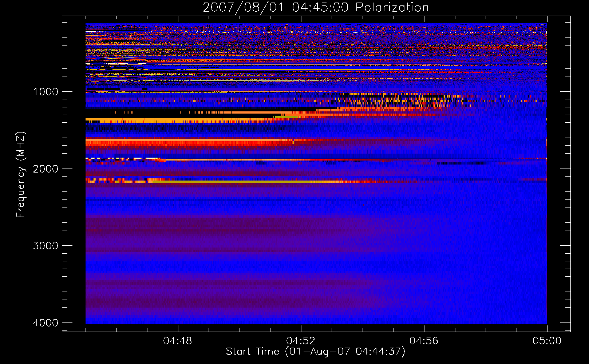The height and width of the screenshot is (364, 589).
Task: Click the 04:48 time tick label
Action: click(178, 341)
